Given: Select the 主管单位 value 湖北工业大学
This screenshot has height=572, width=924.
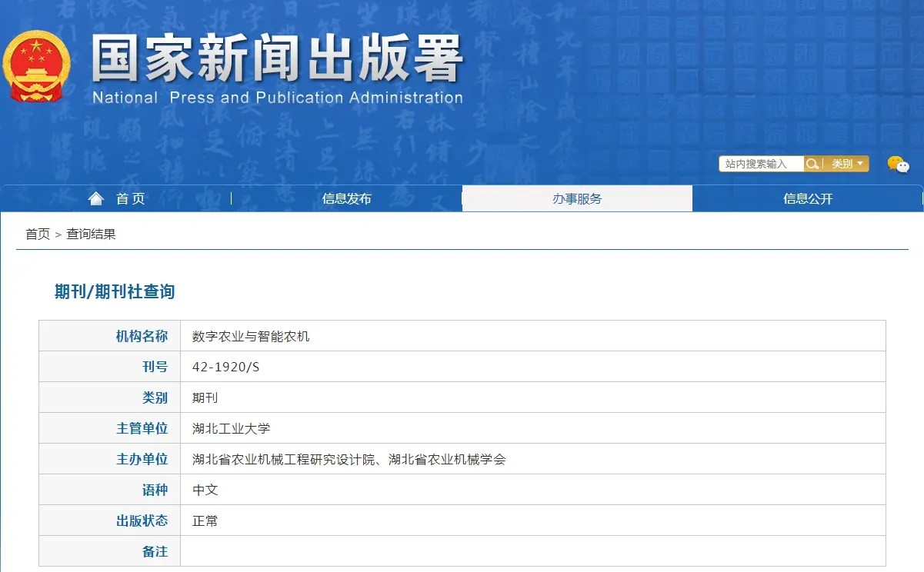Looking at the screenshot, I should click(229, 427).
